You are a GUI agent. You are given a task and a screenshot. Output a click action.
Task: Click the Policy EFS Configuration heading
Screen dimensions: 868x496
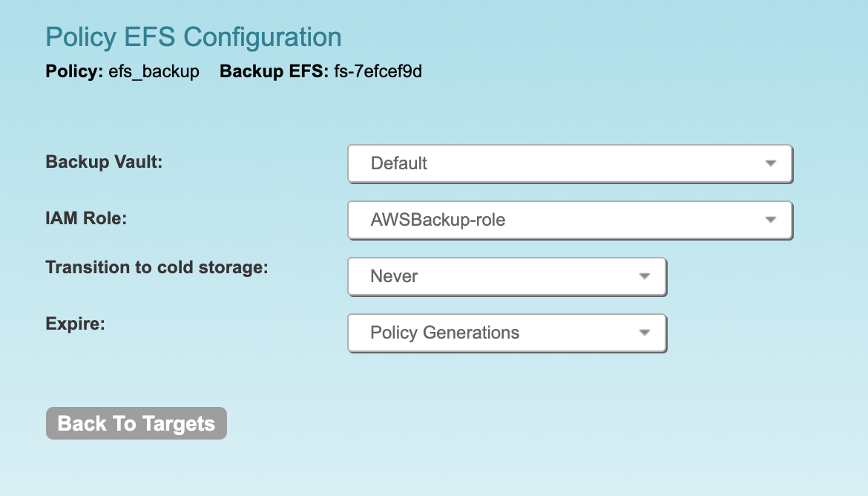(194, 37)
